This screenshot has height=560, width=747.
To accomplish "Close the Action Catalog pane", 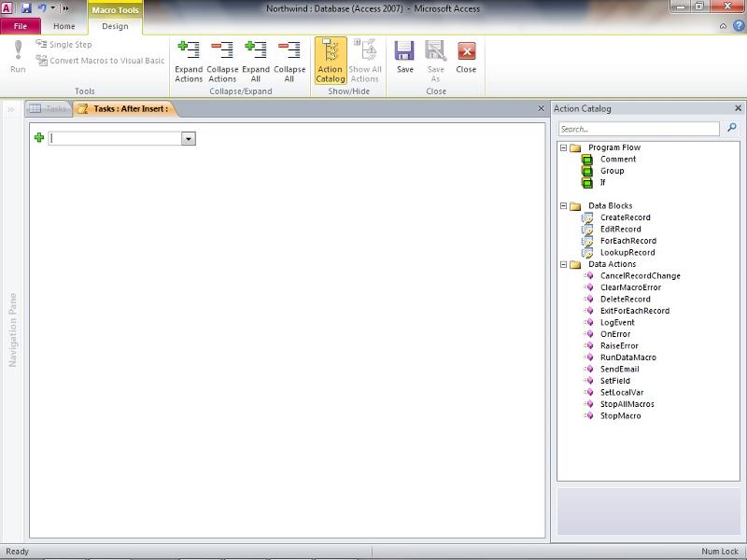I will 738,108.
